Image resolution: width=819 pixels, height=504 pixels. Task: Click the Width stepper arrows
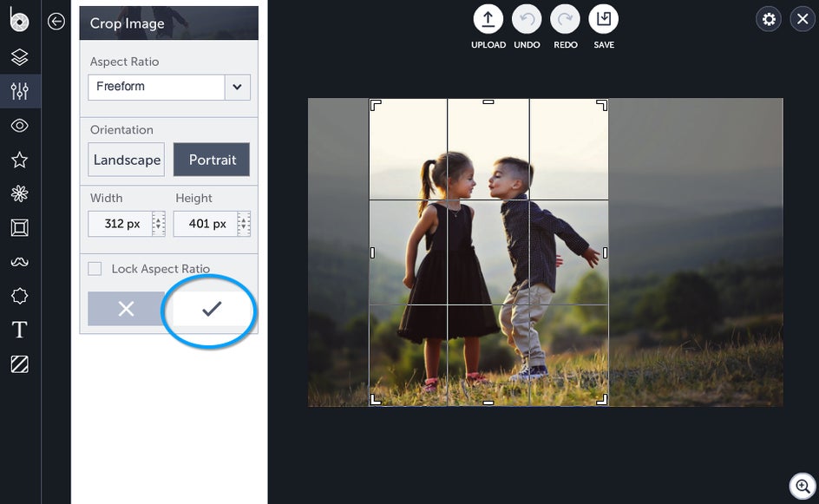[158, 224]
